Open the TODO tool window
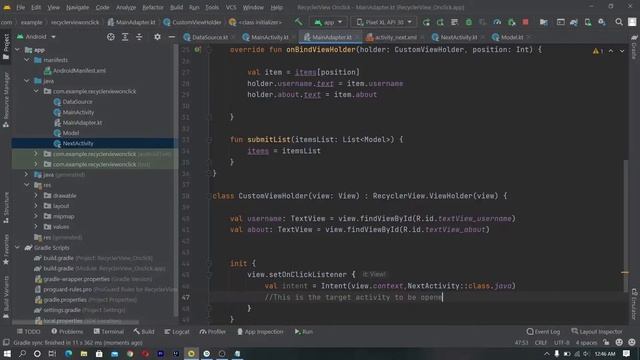The image size is (640, 360). (29, 332)
